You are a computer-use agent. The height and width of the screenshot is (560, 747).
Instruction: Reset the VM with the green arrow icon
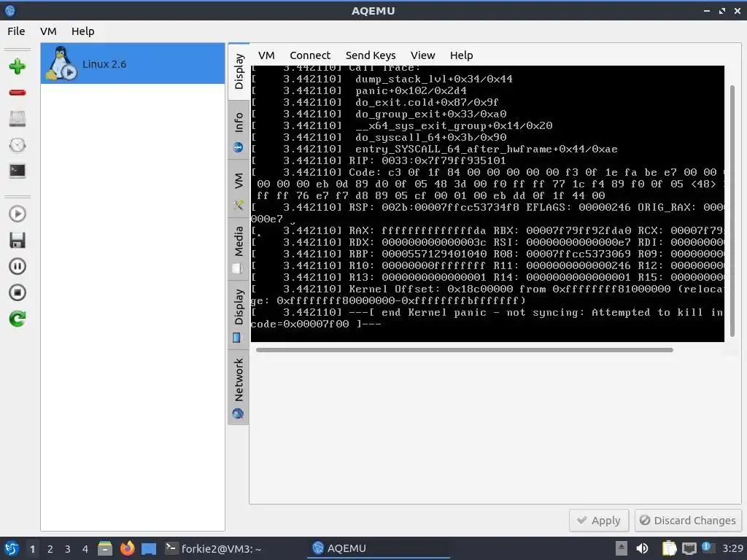point(18,319)
